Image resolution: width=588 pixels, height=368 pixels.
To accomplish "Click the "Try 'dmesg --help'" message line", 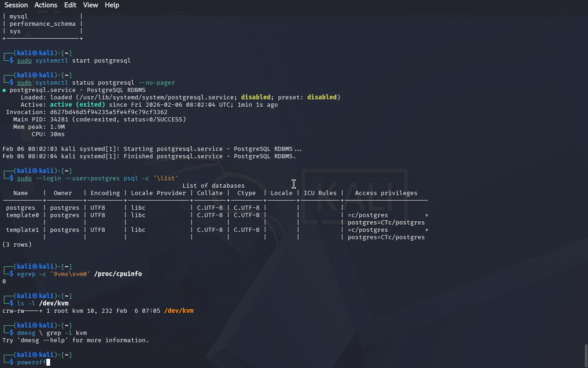I will click(x=76, y=340).
